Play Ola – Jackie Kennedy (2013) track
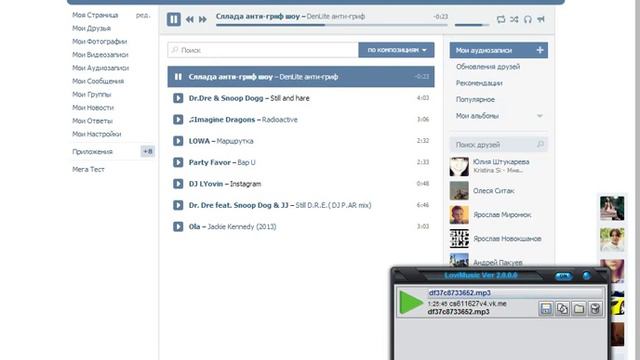Screen dimensions: 640x360 [178, 227]
